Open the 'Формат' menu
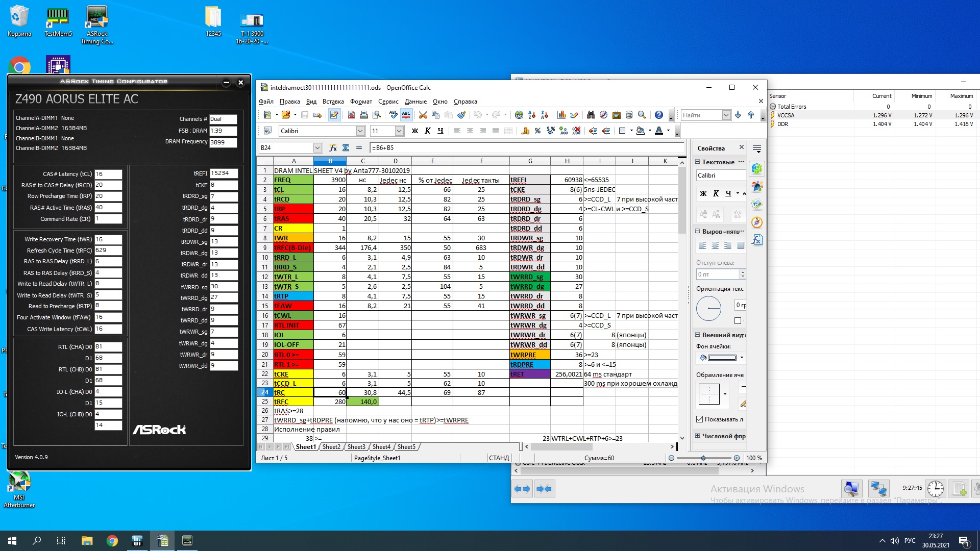Viewport: 980px width, 551px height. coord(360,102)
